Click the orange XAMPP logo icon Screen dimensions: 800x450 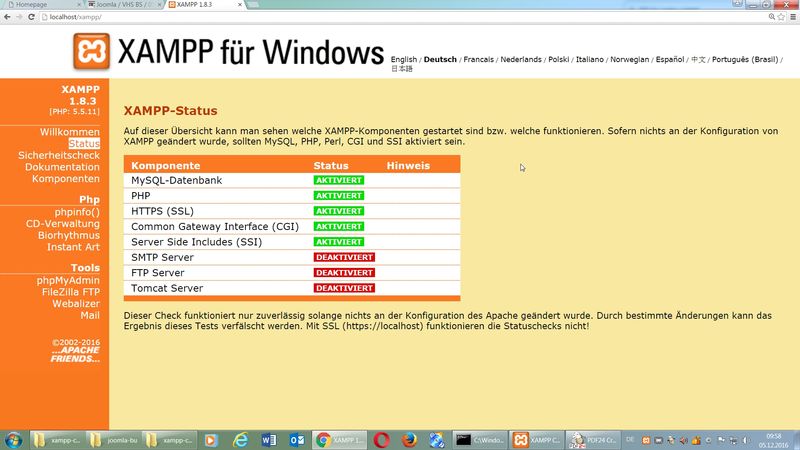coord(91,51)
